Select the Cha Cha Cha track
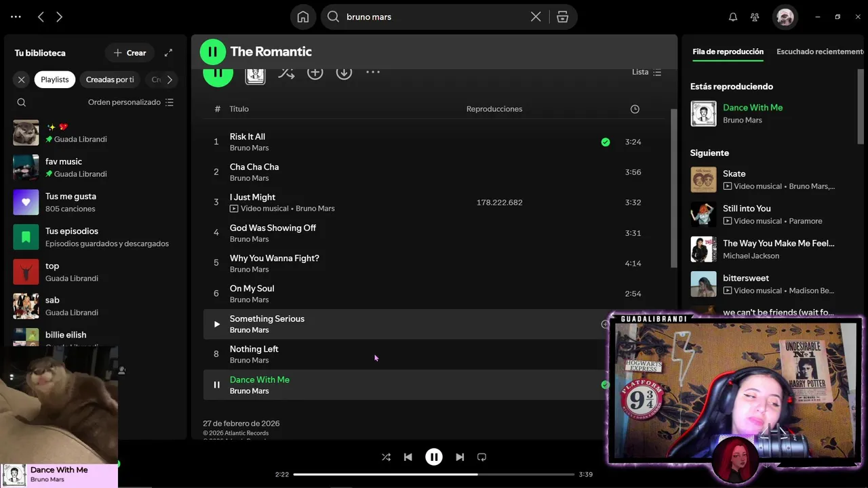This screenshot has height=488, width=868. 434,172
